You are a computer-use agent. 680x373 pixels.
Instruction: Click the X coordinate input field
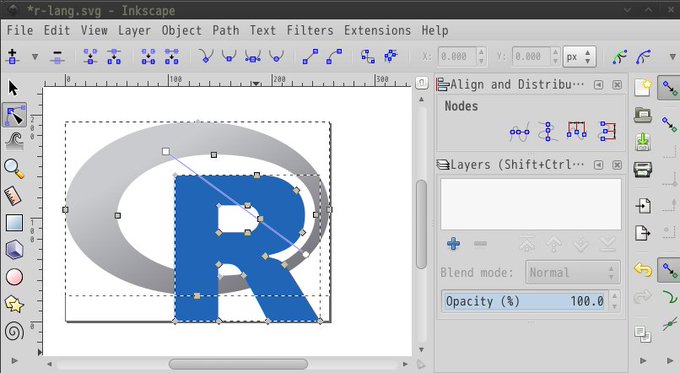458,56
